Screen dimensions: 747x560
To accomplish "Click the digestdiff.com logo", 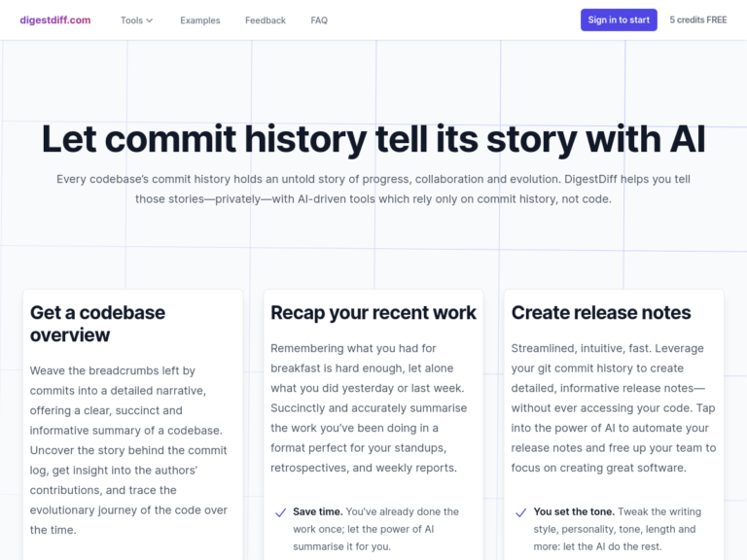I will [x=55, y=19].
